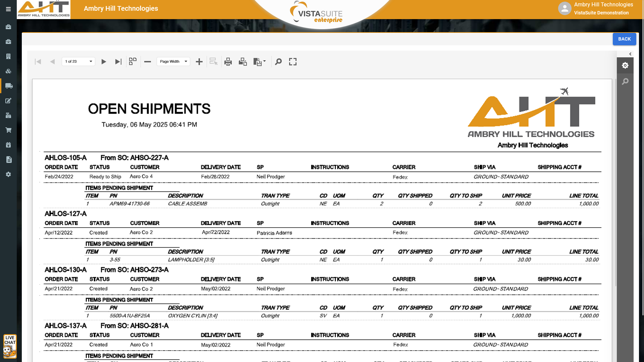Viewport: 644px width, 362px height.
Task: Open the export format dropdown
Action: (x=260, y=62)
